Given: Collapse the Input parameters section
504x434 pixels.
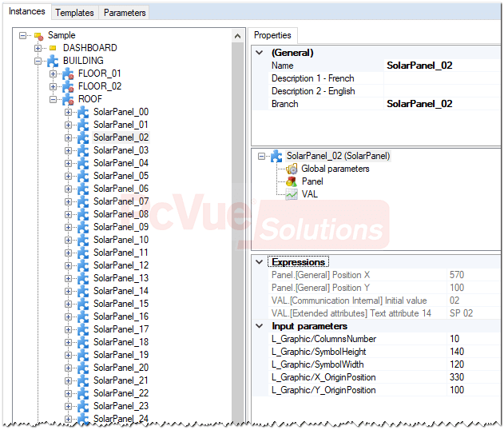Looking at the screenshot, I should [x=258, y=326].
